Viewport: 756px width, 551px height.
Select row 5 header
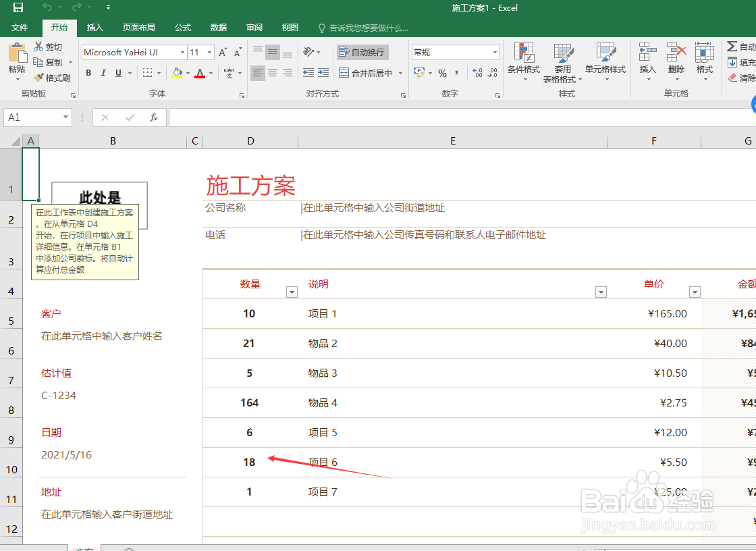(11, 314)
